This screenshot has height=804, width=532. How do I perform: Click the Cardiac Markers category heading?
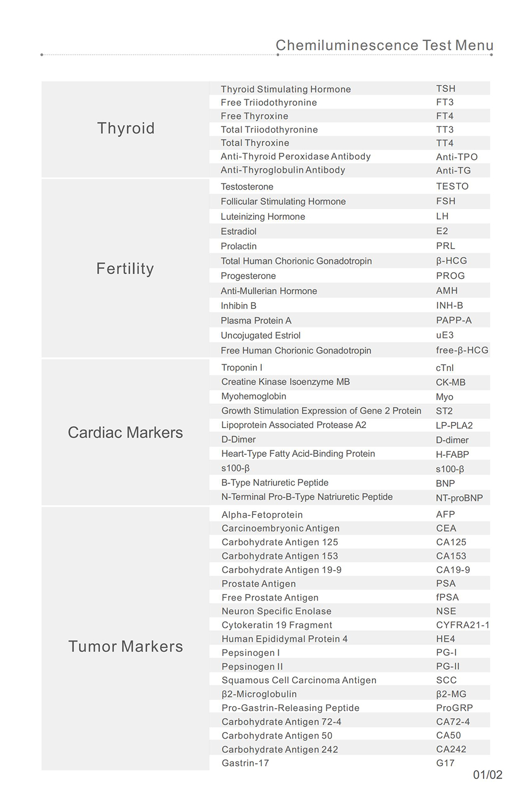(x=125, y=432)
